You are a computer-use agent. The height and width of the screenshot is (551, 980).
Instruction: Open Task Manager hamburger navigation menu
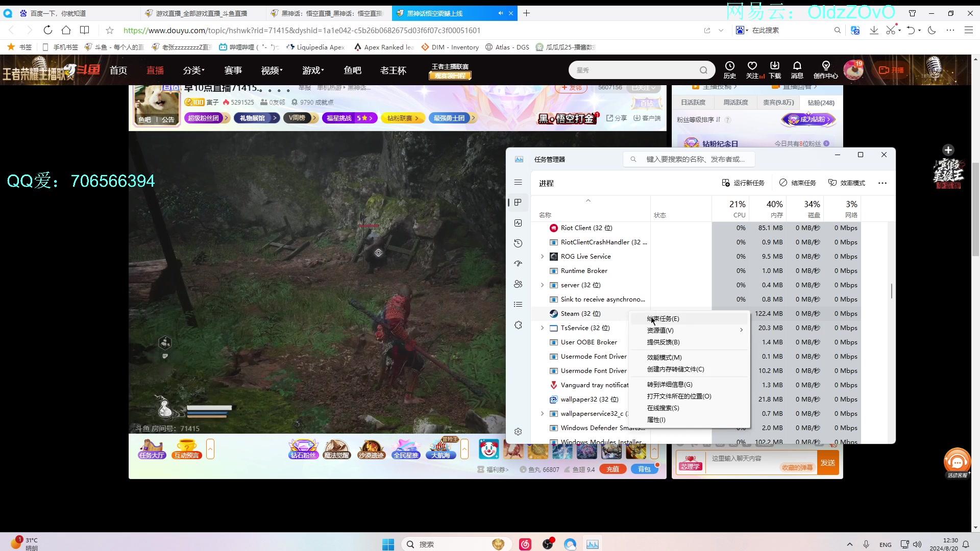click(x=518, y=182)
